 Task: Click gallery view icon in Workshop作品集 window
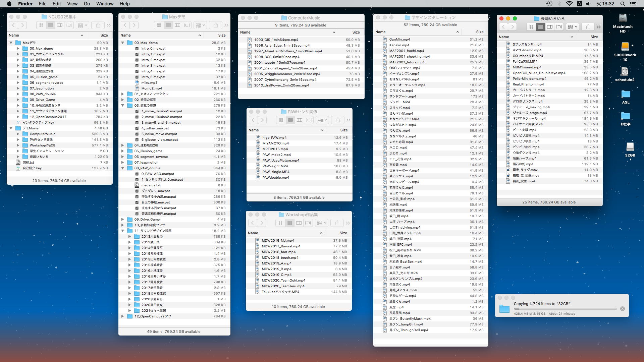pyautogui.click(x=308, y=223)
